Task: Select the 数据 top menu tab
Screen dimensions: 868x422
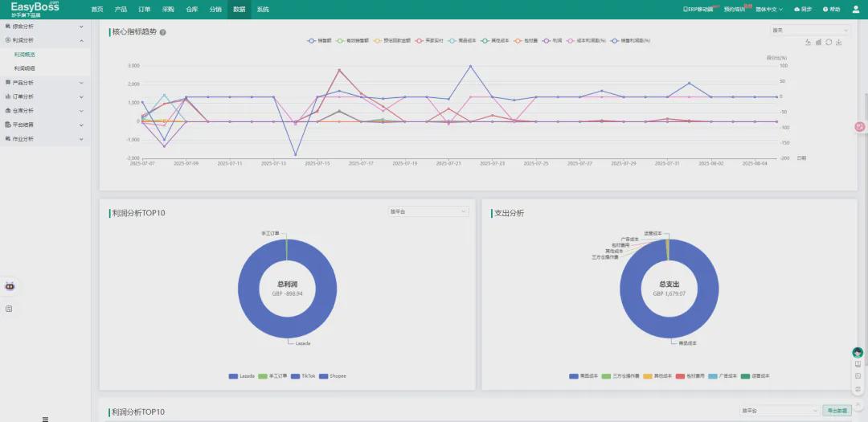Action: pyautogui.click(x=240, y=10)
